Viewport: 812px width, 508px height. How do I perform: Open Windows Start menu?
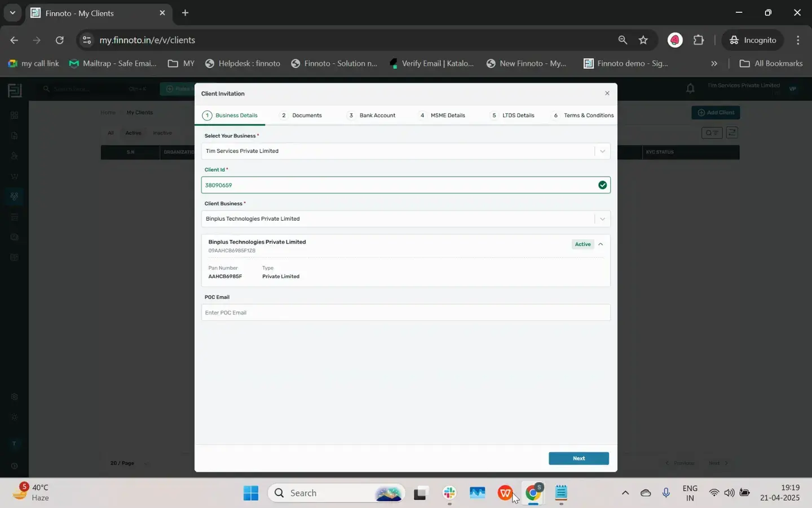point(251,493)
